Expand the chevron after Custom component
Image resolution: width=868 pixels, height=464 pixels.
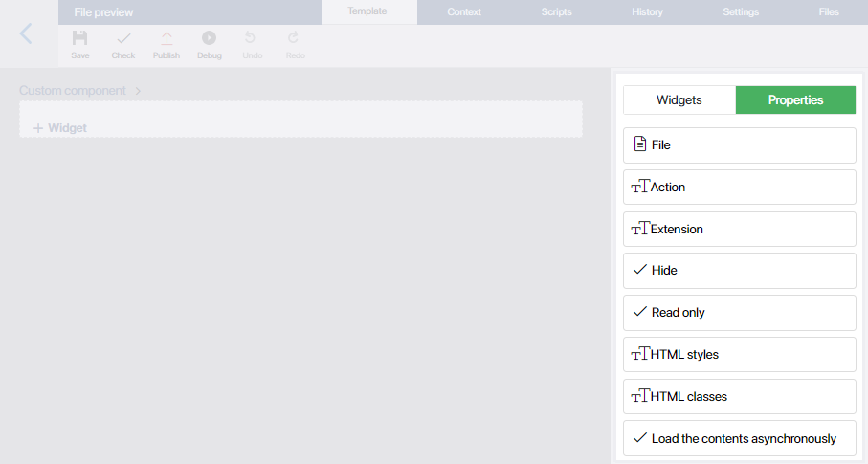click(x=138, y=91)
